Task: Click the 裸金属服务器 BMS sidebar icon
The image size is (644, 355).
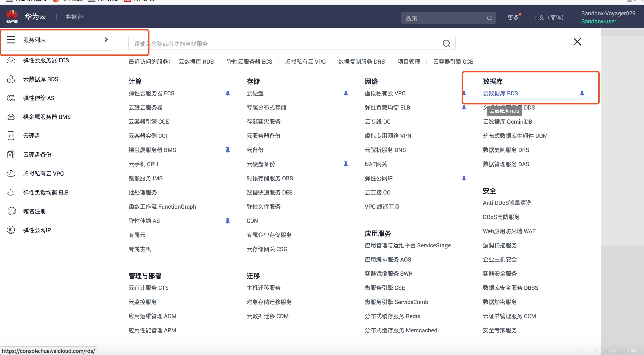Action: (x=11, y=117)
